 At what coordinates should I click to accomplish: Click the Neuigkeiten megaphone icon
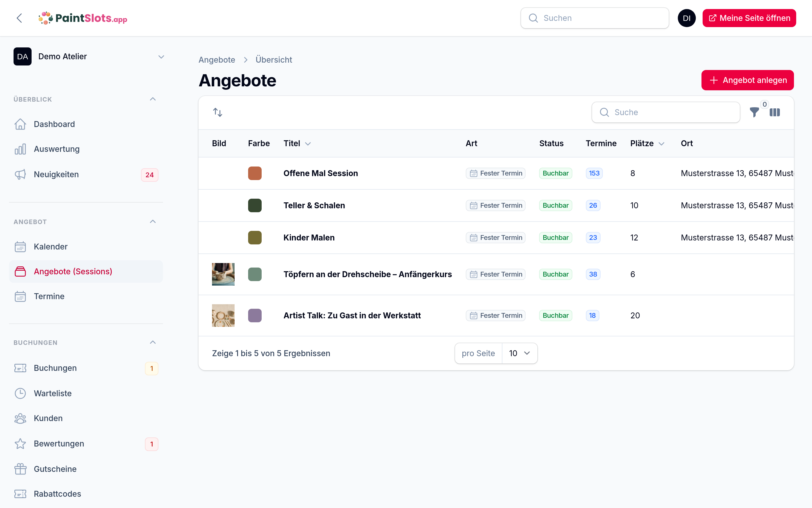20,174
